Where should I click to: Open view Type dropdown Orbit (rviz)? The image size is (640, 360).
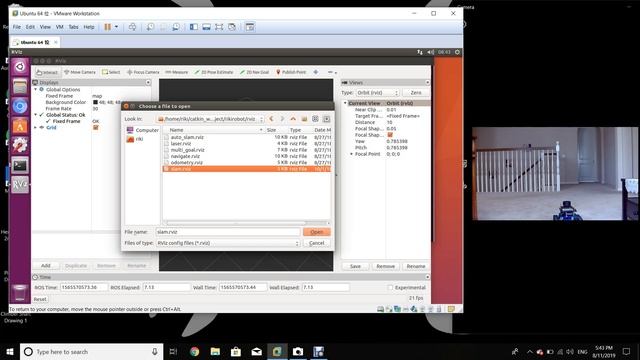point(377,93)
